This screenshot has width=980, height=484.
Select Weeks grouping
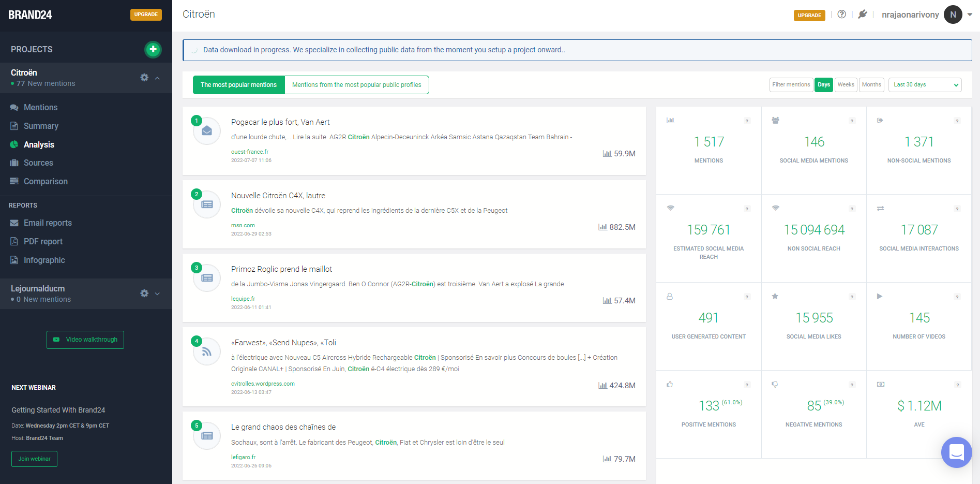(x=846, y=85)
